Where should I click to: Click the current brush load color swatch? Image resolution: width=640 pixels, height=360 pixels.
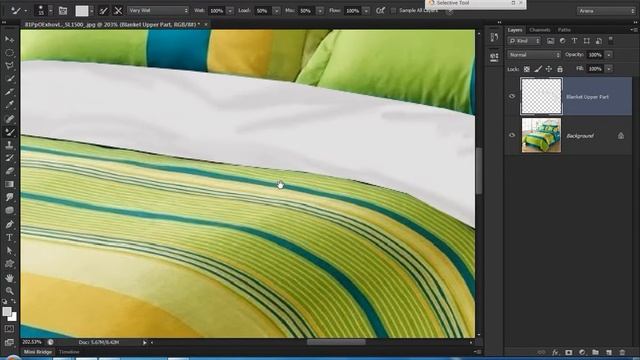click(82, 11)
